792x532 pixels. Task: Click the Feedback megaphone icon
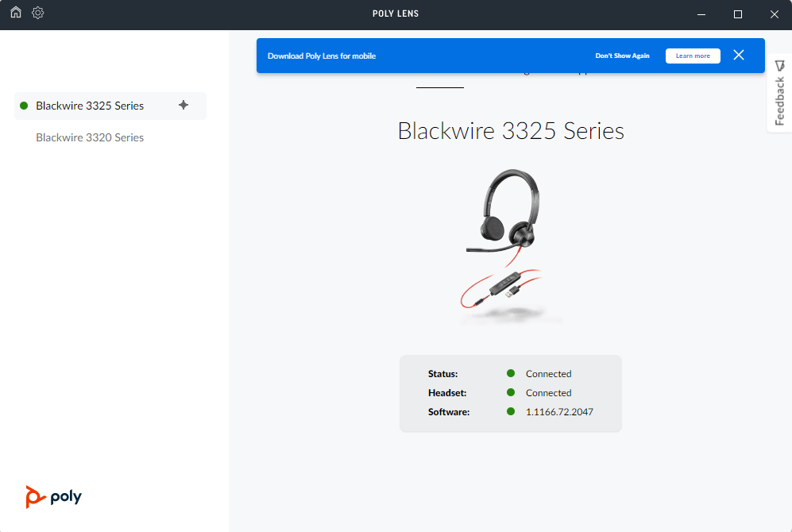[x=780, y=65]
